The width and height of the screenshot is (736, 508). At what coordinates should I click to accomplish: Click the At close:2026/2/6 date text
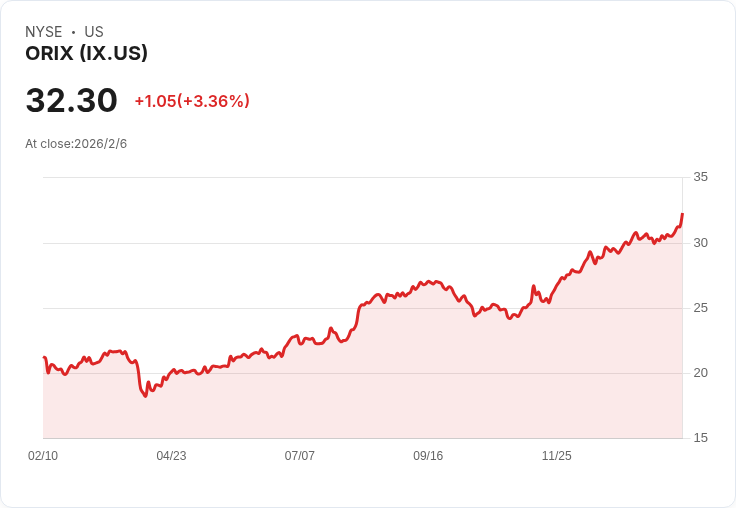[76, 144]
